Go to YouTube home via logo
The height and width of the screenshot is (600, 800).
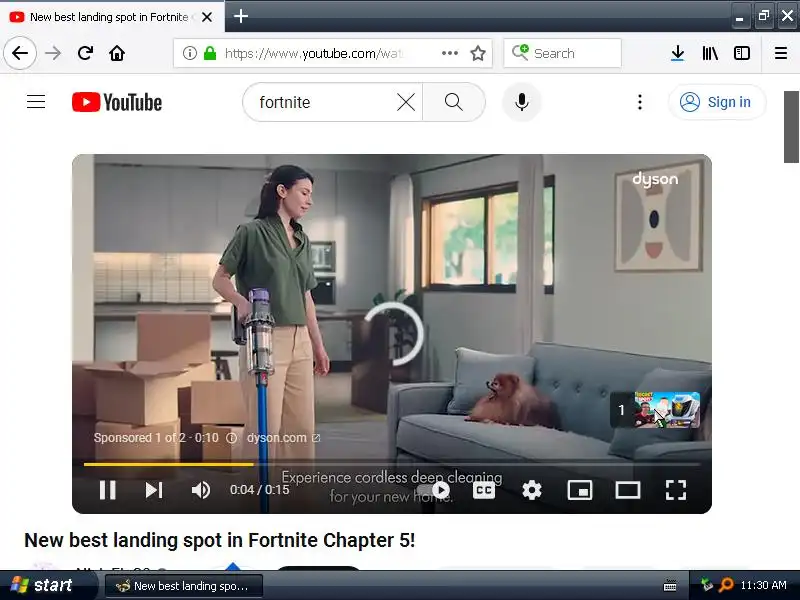[117, 102]
